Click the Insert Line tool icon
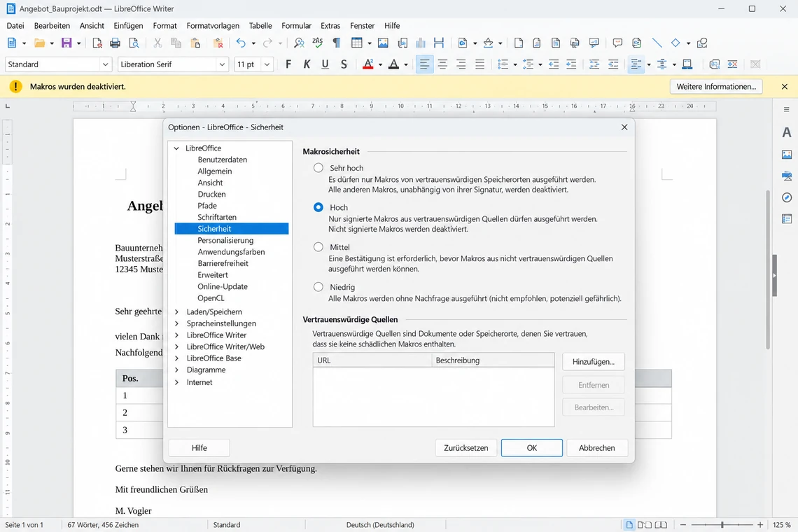798x532 pixels. click(657, 43)
